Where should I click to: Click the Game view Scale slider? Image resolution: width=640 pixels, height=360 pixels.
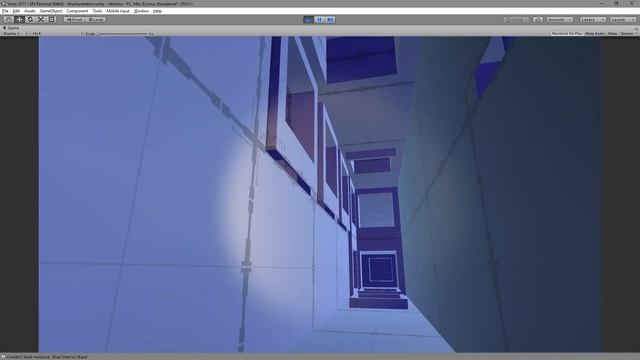122,33
